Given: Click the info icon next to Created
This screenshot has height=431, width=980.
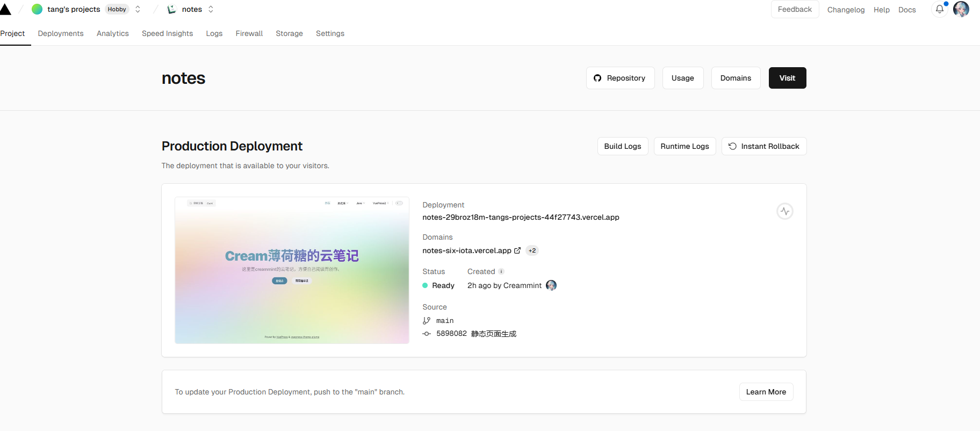Looking at the screenshot, I should click(501, 271).
